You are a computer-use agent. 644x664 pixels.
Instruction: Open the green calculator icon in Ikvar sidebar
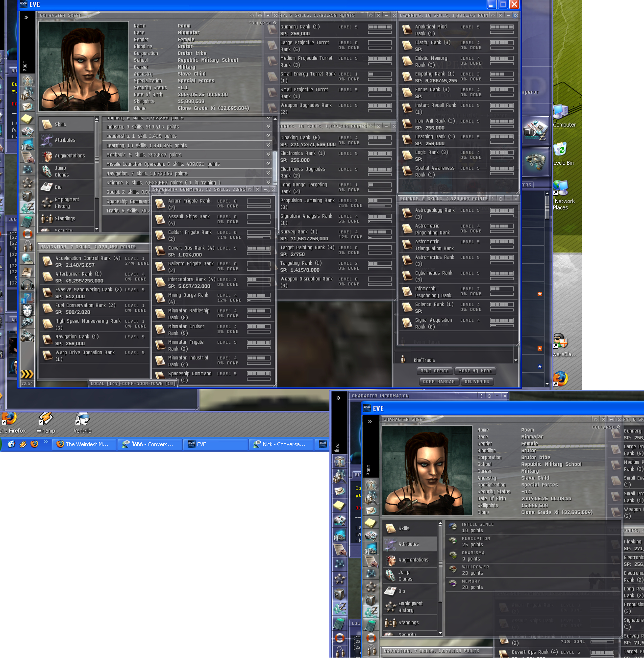340,623
